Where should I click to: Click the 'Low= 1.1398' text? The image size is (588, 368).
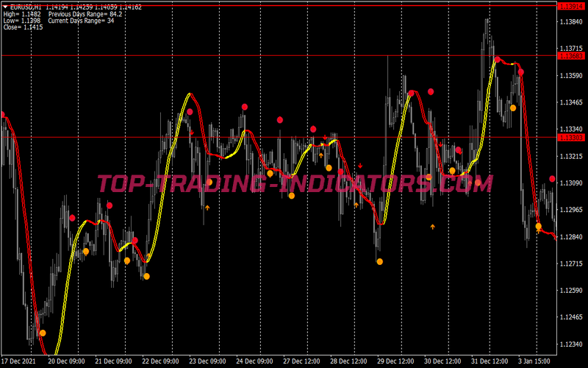(22, 21)
